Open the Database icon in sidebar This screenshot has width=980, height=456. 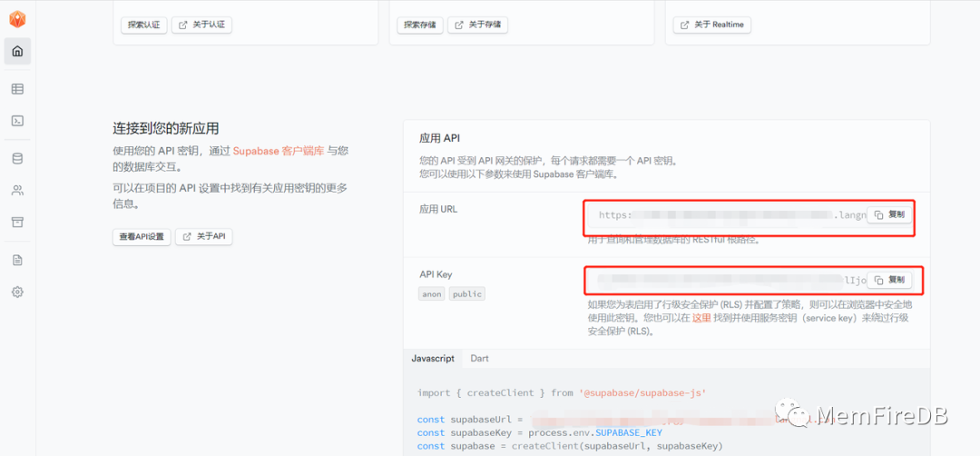(17, 159)
